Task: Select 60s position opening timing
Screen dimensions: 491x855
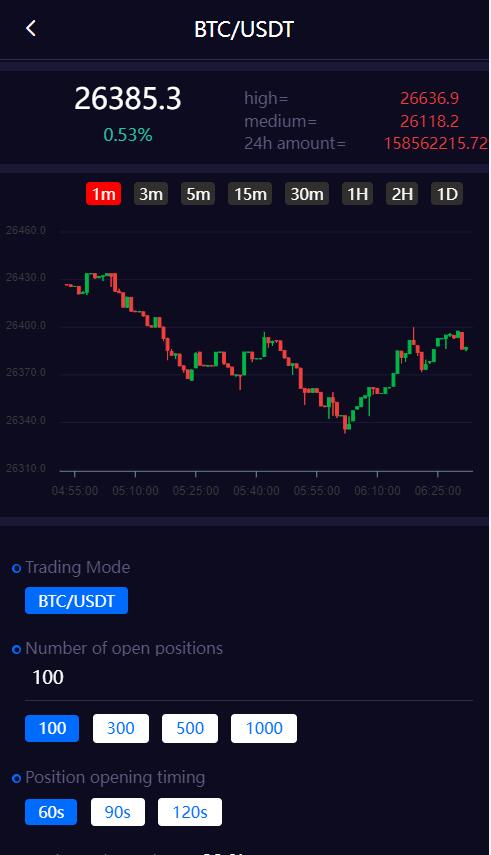Action: 51,812
